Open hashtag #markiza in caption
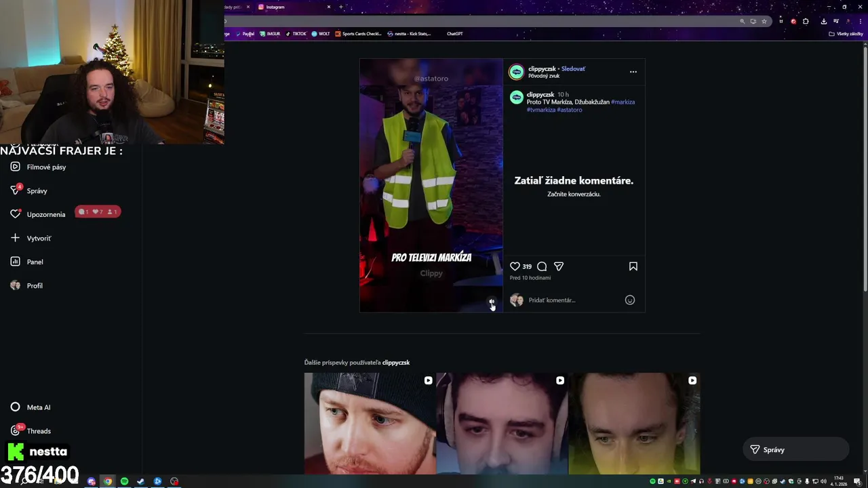The height and width of the screenshot is (488, 868). point(623,102)
